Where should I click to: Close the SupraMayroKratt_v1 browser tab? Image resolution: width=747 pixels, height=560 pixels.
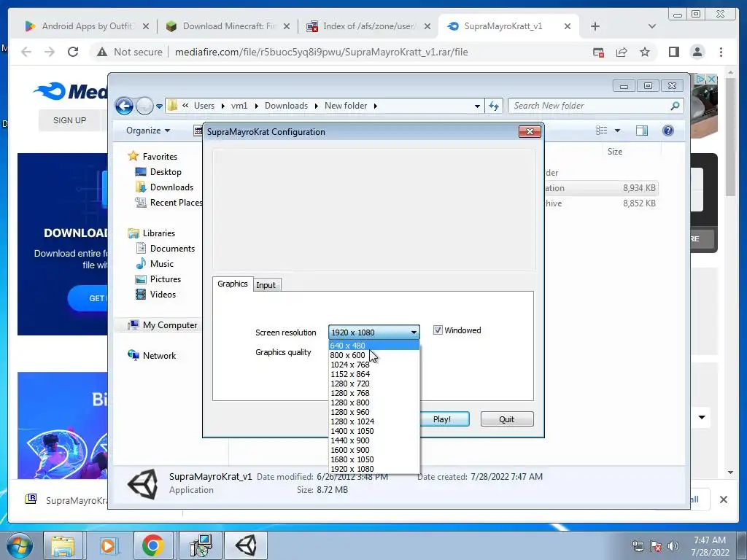(x=568, y=26)
